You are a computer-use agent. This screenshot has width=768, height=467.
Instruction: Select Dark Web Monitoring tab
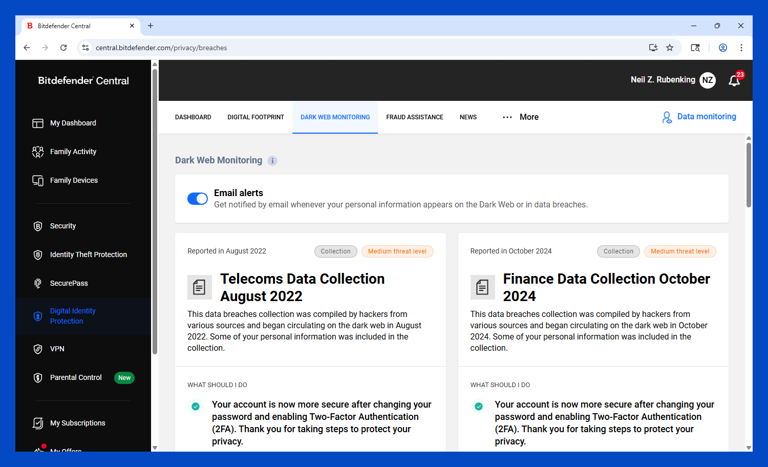pyautogui.click(x=335, y=117)
